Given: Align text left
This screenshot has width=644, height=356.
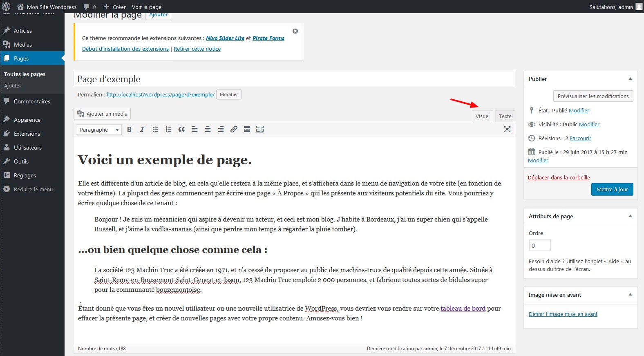Looking at the screenshot, I should [195, 129].
